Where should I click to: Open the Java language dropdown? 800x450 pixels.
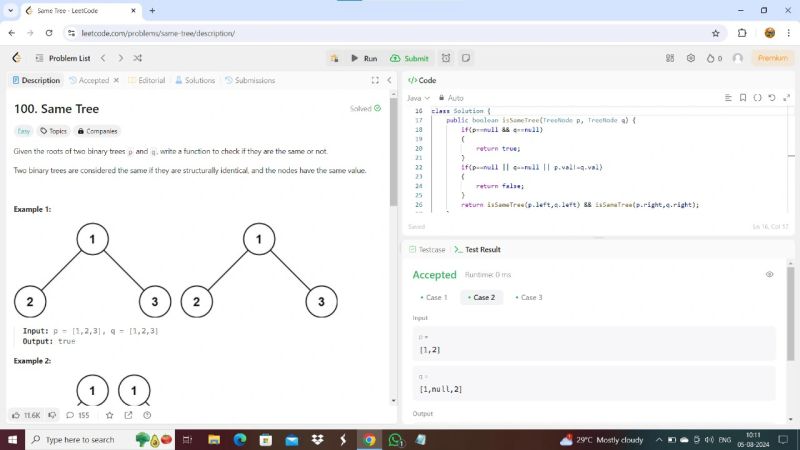[418, 98]
